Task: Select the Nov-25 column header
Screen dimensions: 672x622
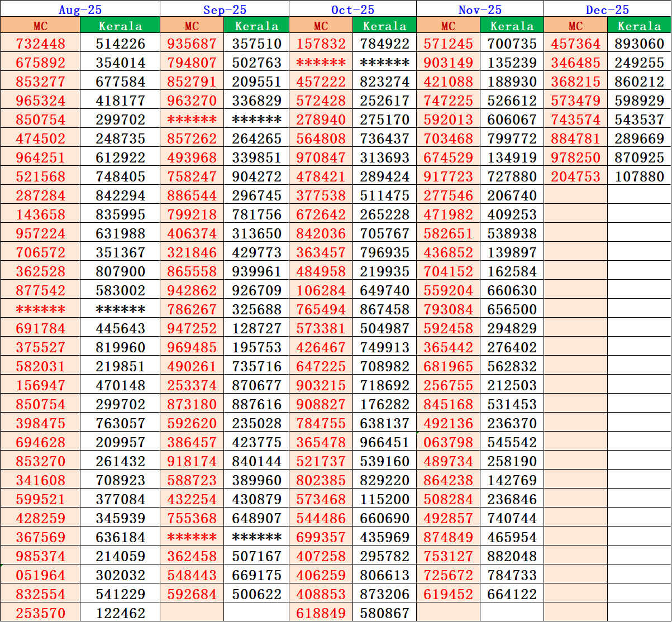Action: pos(479,9)
